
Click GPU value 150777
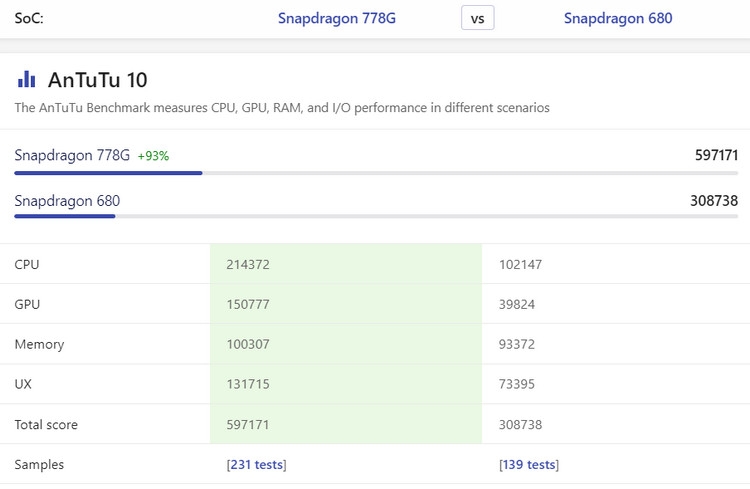[248, 304]
